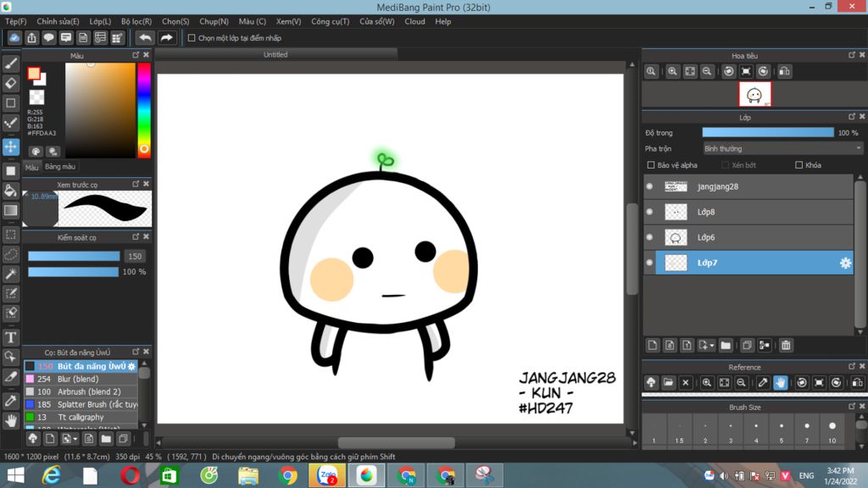Select the Splatter Brush entry

coord(81,404)
